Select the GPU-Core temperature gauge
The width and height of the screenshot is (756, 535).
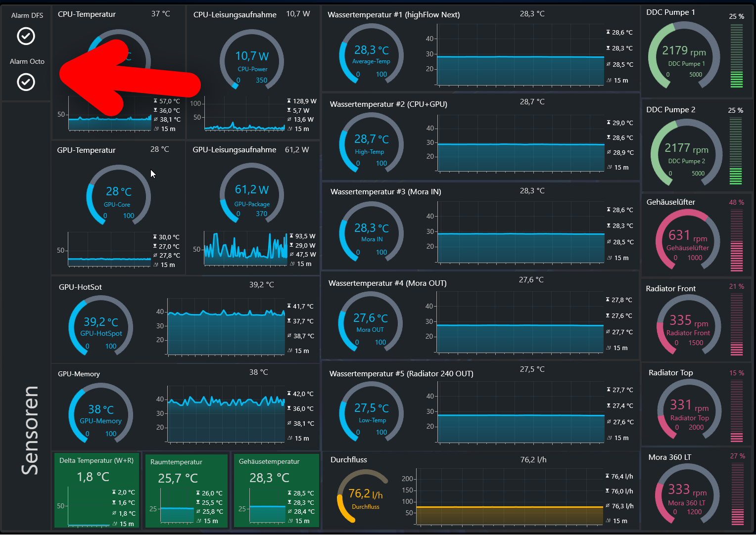click(118, 195)
